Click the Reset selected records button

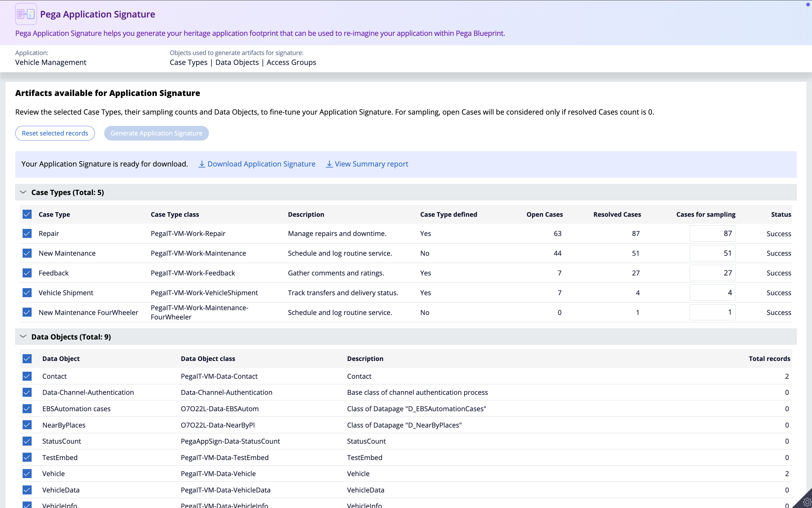pos(55,133)
